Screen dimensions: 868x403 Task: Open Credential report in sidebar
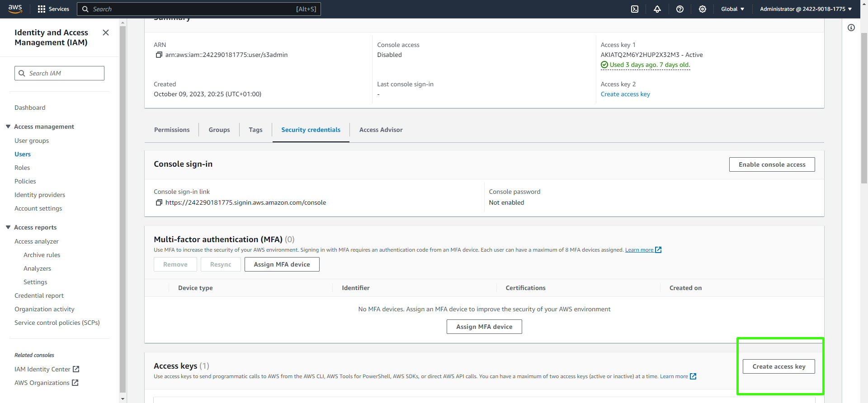[39, 295]
